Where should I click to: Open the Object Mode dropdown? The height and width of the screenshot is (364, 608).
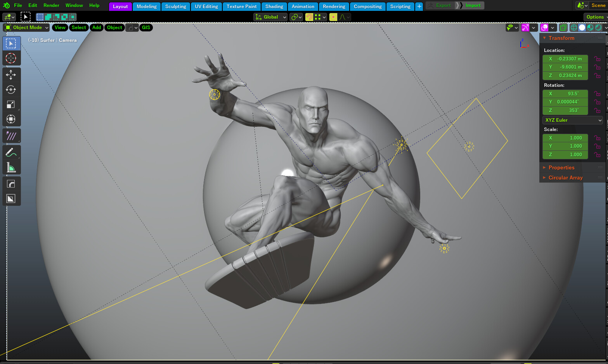[26, 28]
